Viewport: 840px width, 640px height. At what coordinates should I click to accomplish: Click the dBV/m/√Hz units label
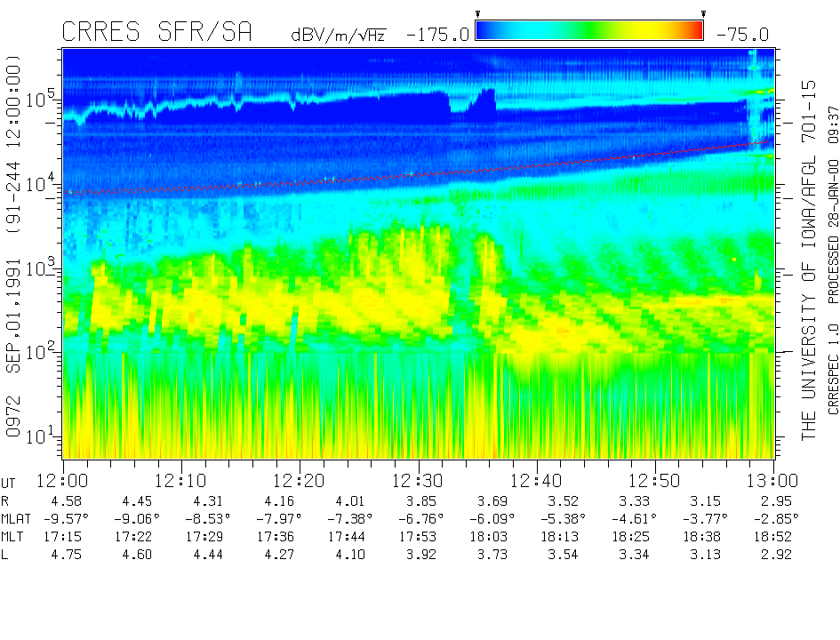click(x=339, y=36)
